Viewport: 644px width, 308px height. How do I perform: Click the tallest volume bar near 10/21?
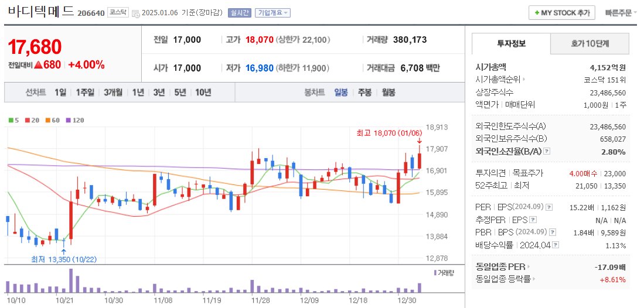pyautogui.click(x=71, y=280)
